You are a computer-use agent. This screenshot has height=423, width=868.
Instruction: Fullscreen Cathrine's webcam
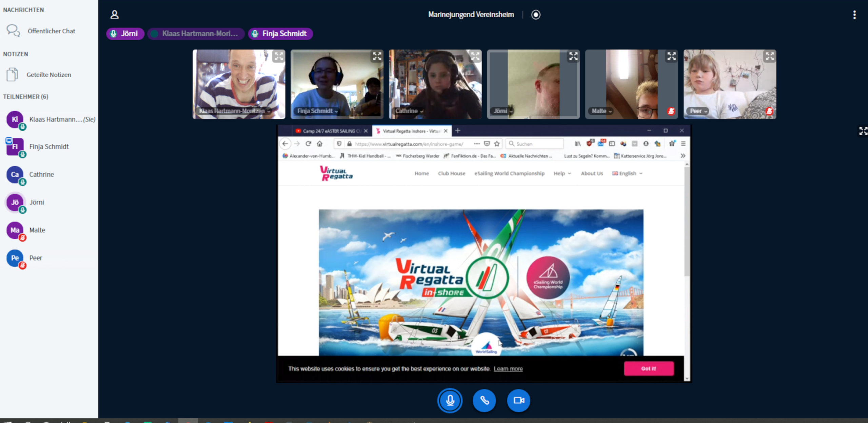pos(475,56)
